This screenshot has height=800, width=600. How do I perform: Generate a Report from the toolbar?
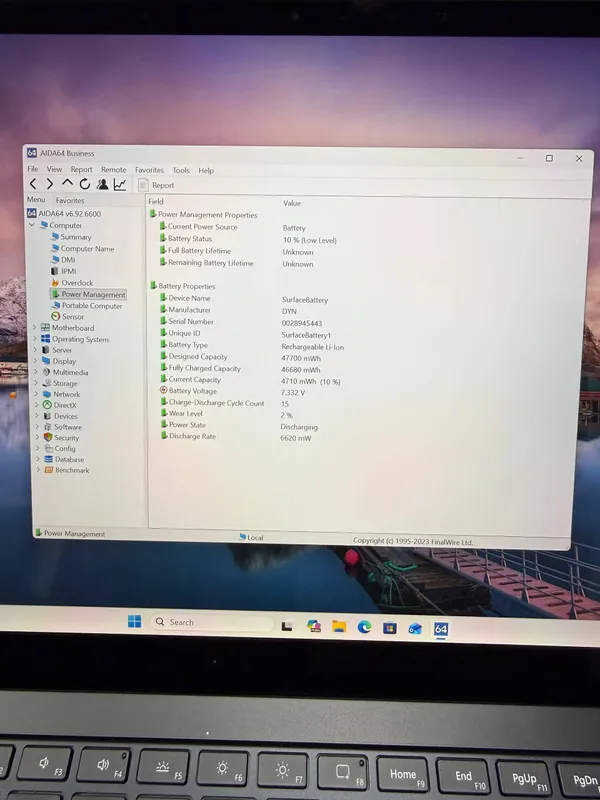click(156, 185)
